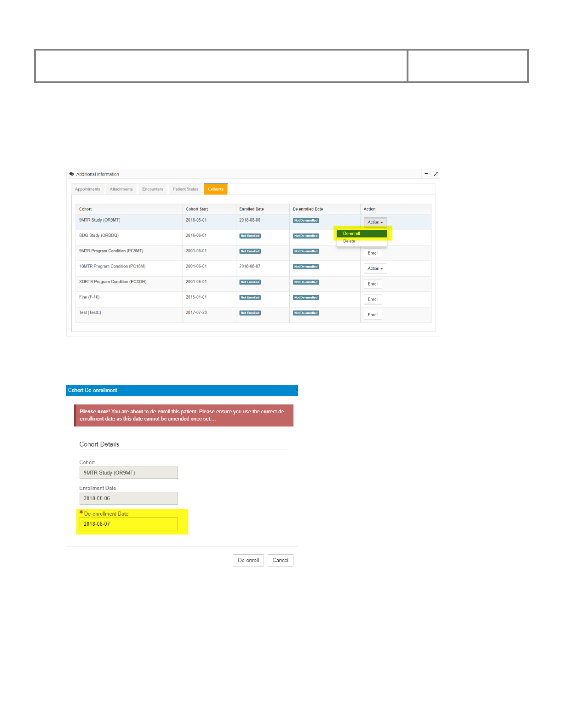
Task: Click cohort start 2016-06-01 in BDQ Study row
Action: point(196,235)
